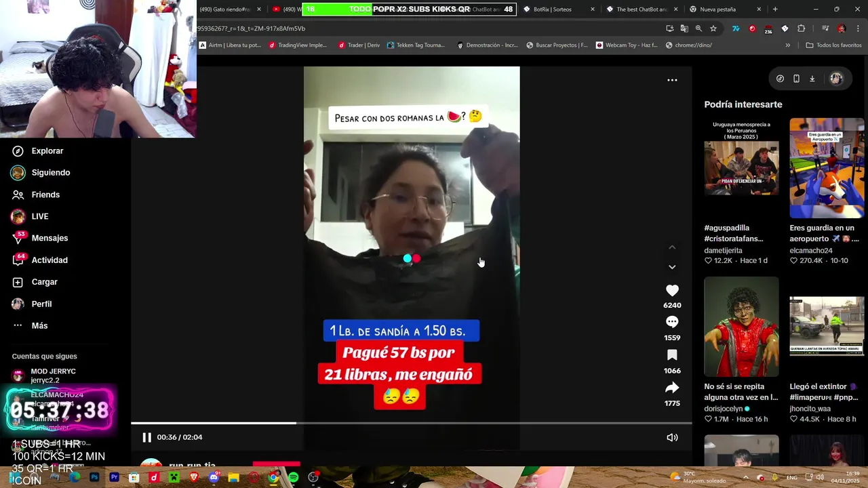The height and width of the screenshot is (488, 868).
Task: Open author link elcamacho24 under airport video
Action: tap(810, 251)
